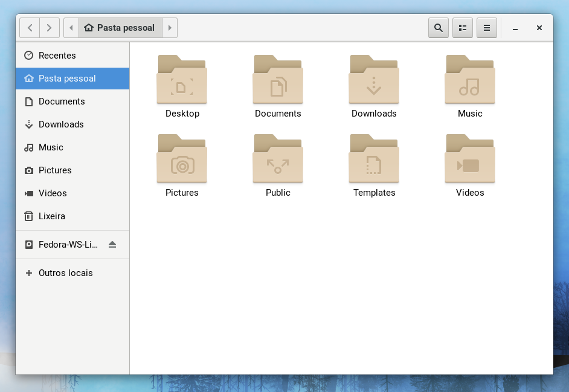This screenshot has height=392, width=569.
Task: Open Pictures in the sidebar
Action: click(72, 170)
